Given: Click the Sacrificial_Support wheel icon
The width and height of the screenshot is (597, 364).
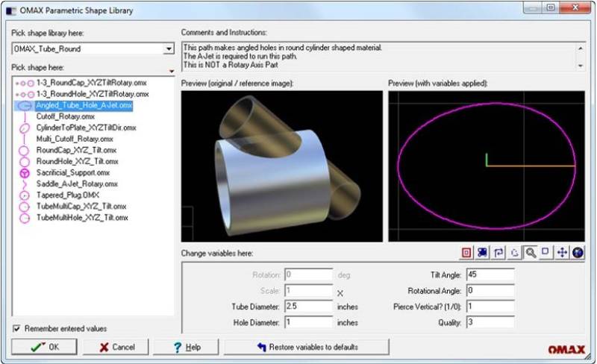Looking at the screenshot, I should point(25,173).
